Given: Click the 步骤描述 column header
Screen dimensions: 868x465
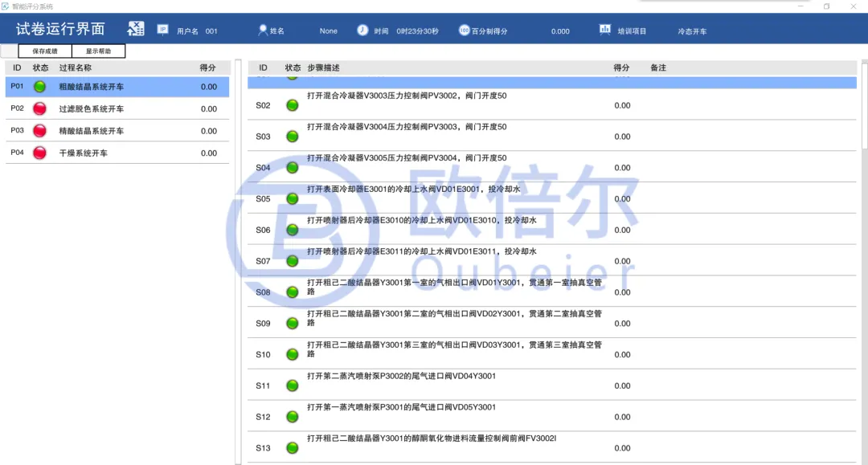Looking at the screenshot, I should click(x=323, y=67).
